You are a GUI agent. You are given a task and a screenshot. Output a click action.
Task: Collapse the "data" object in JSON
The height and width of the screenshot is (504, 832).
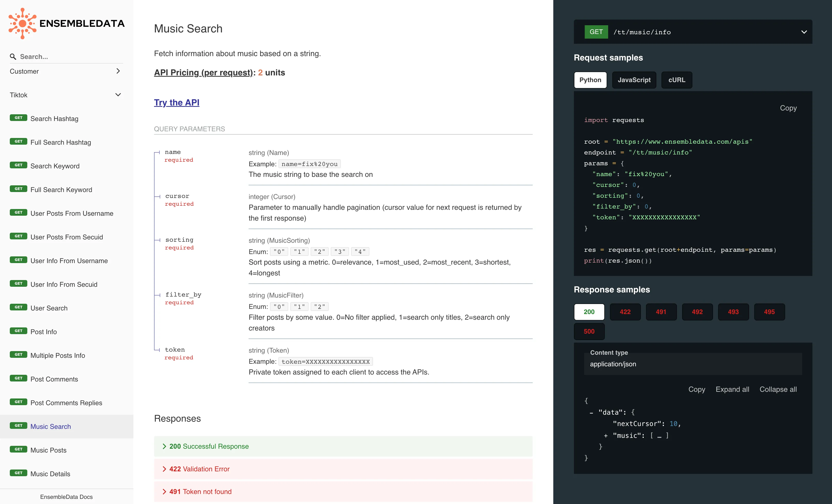pyautogui.click(x=591, y=413)
